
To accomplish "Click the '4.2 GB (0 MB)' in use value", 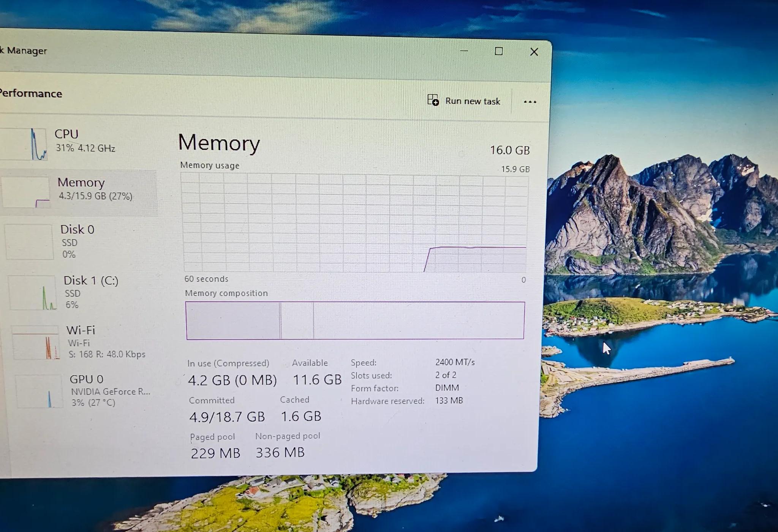I will coord(232,380).
